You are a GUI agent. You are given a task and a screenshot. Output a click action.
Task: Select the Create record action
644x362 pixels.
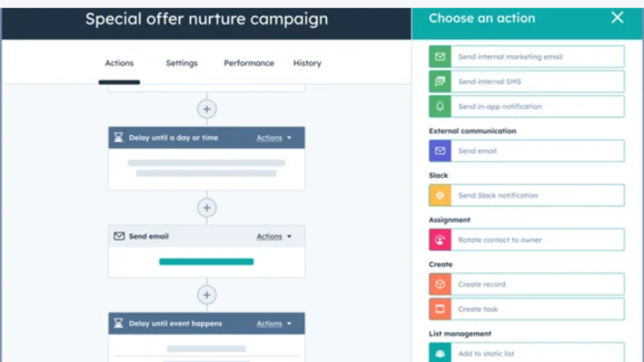click(x=526, y=284)
